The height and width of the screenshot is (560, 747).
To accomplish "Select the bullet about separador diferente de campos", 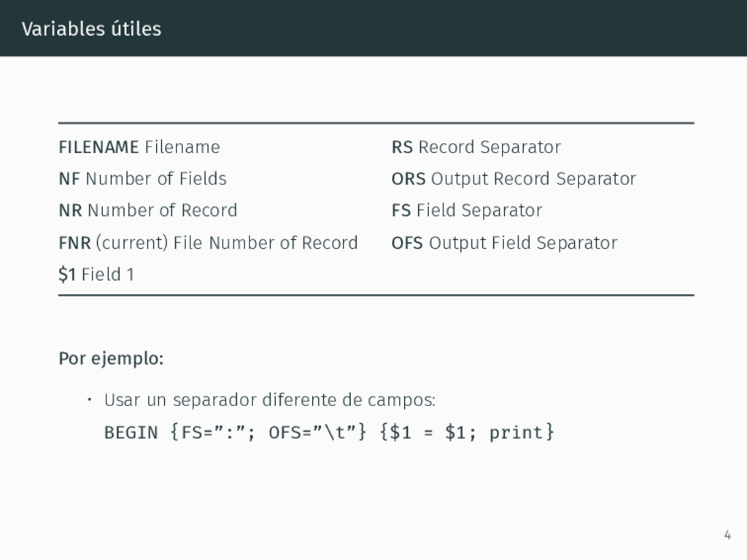I will click(x=270, y=400).
